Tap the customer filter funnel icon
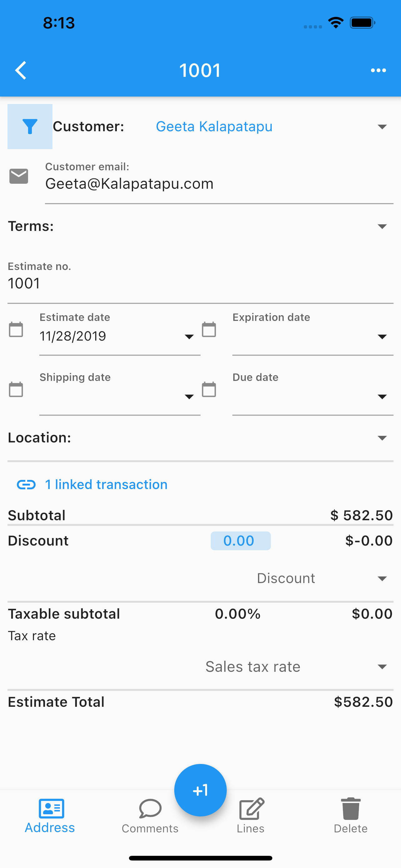 coord(30,126)
